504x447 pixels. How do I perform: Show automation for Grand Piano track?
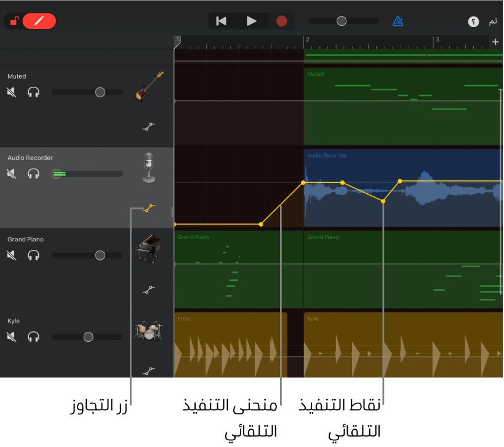tap(148, 289)
